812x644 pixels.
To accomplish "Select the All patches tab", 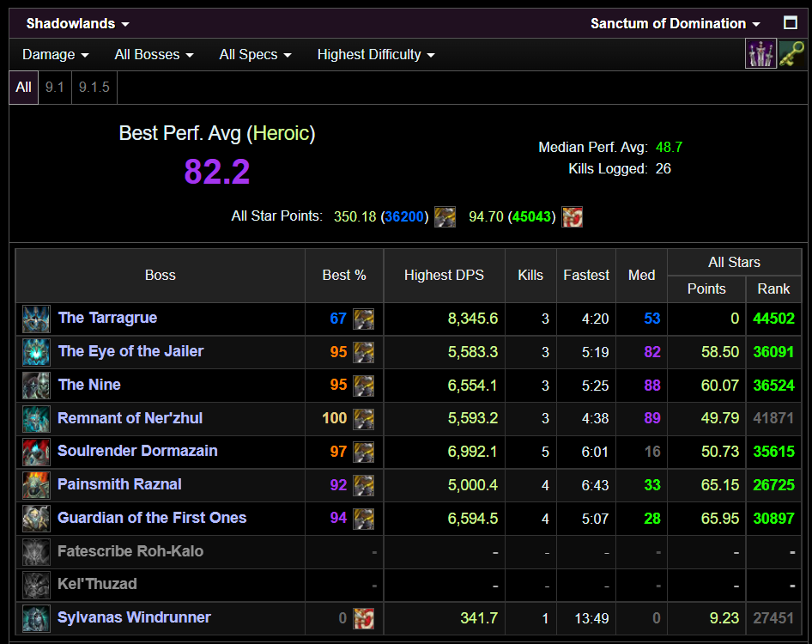I will pyautogui.click(x=23, y=87).
